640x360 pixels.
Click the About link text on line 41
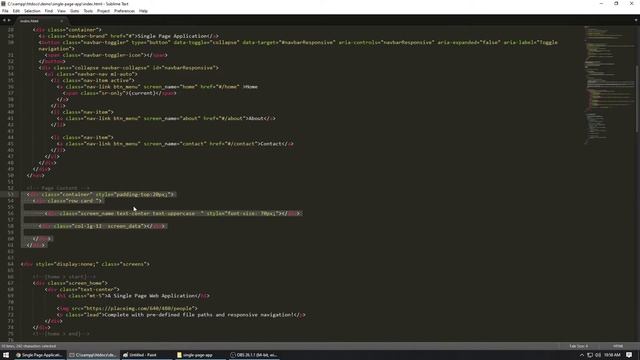[256, 118]
